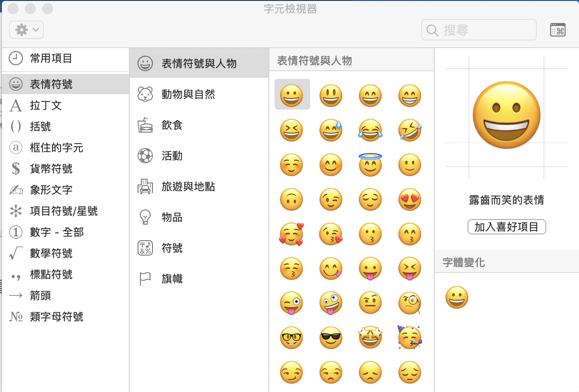Select the nerd face with glasses emoji
The width and height of the screenshot is (579, 392).
click(x=292, y=338)
